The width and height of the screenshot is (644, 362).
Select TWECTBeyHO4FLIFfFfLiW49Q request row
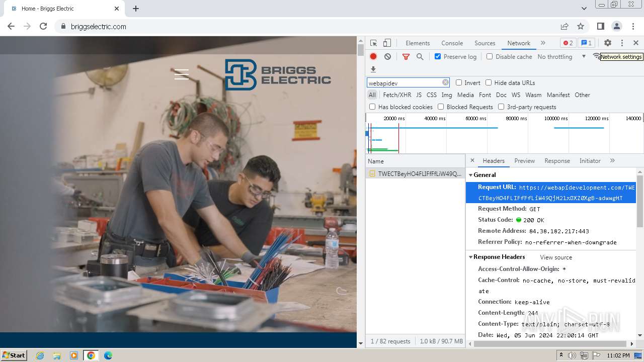415,173
